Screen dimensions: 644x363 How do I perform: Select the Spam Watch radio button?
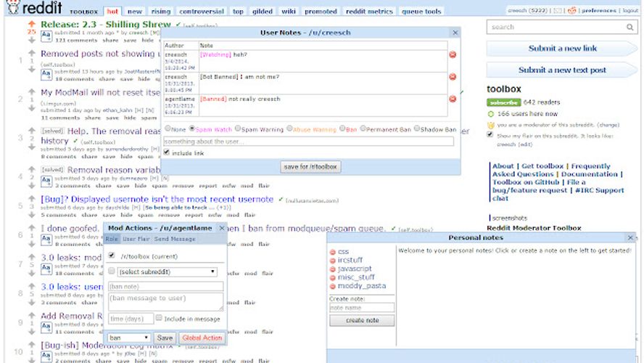[x=191, y=129]
